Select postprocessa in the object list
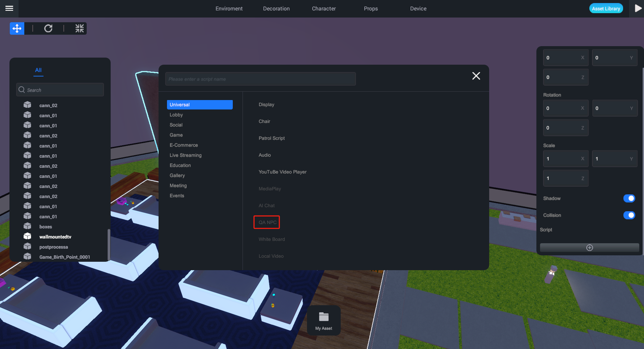Image resolution: width=644 pixels, height=349 pixels. pos(53,247)
